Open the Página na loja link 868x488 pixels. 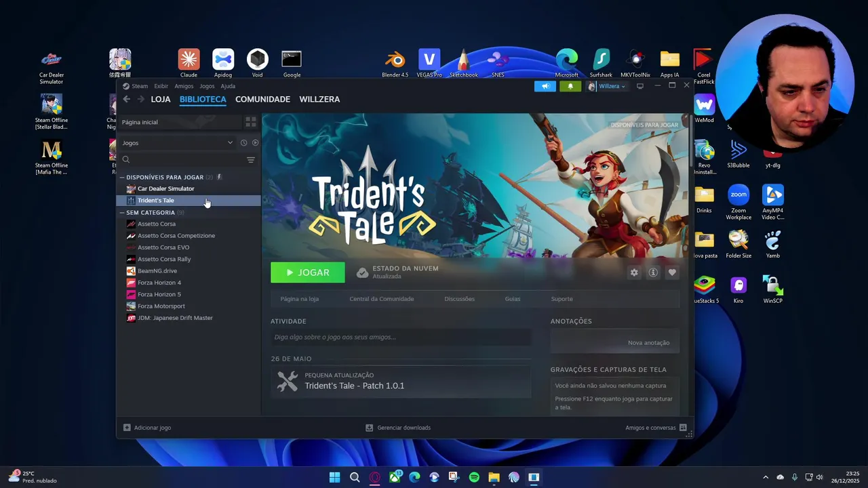(299, 299)
